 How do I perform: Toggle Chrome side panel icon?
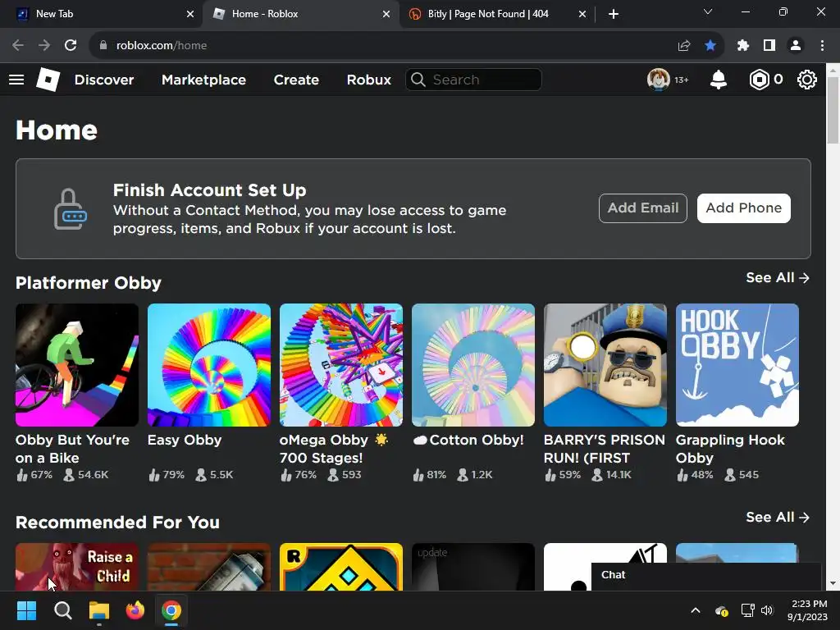(769, 46)
